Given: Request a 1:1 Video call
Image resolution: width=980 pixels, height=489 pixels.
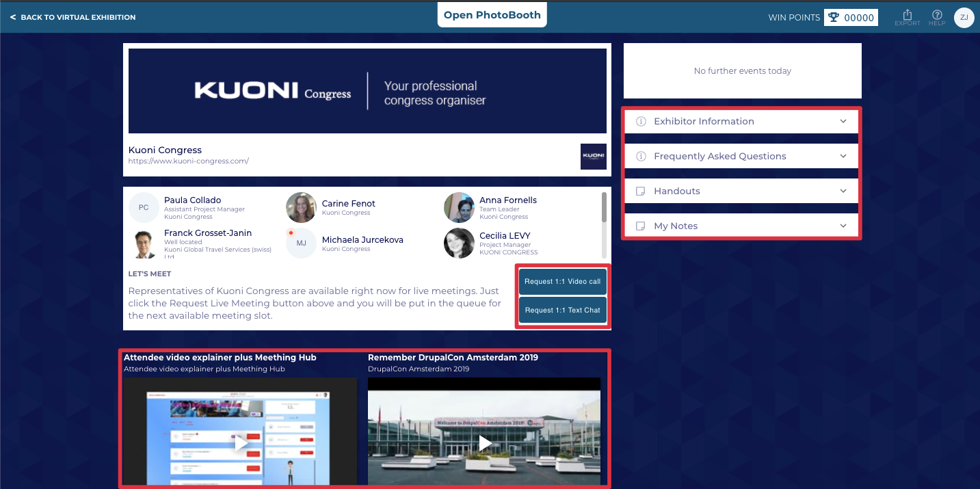Looking at the screenshot, I should (562, 282).
